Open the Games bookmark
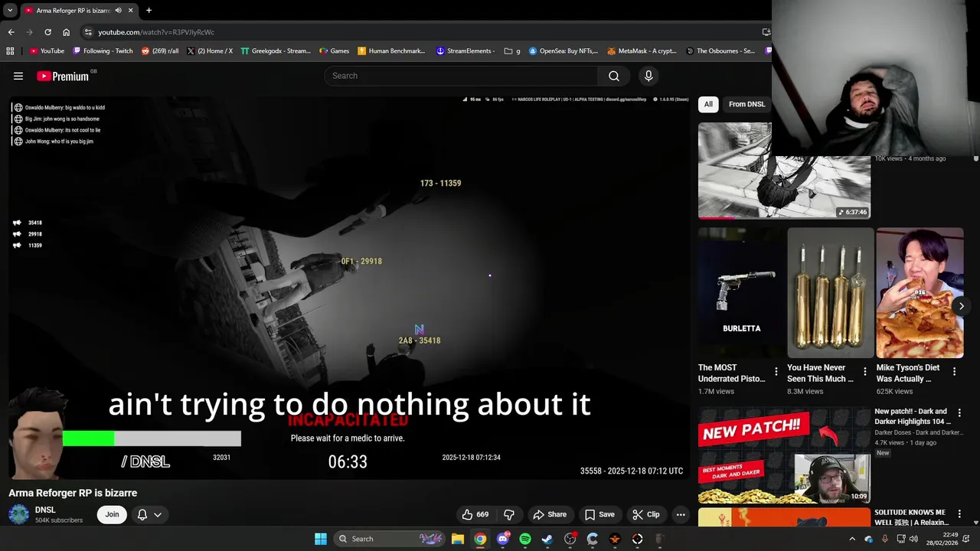Screen dimensions: 980x551 click(334, 51)
